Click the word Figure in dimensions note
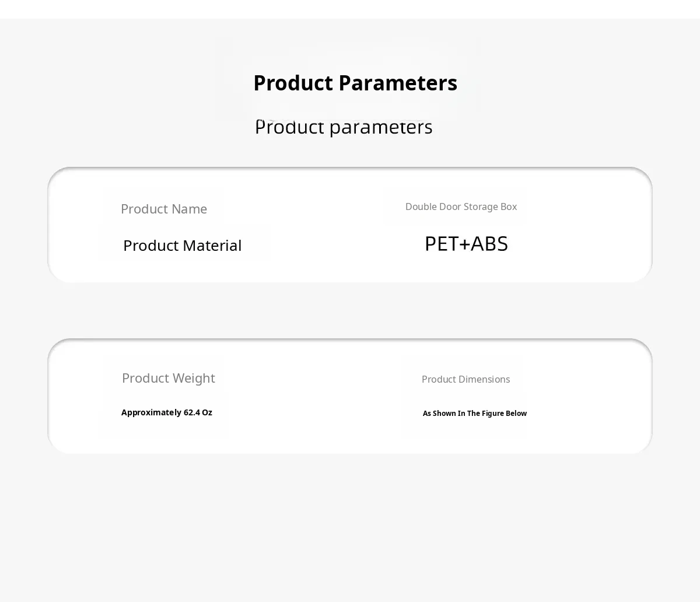Viewport: 700px width, 602px height. [x=493, y=414]
